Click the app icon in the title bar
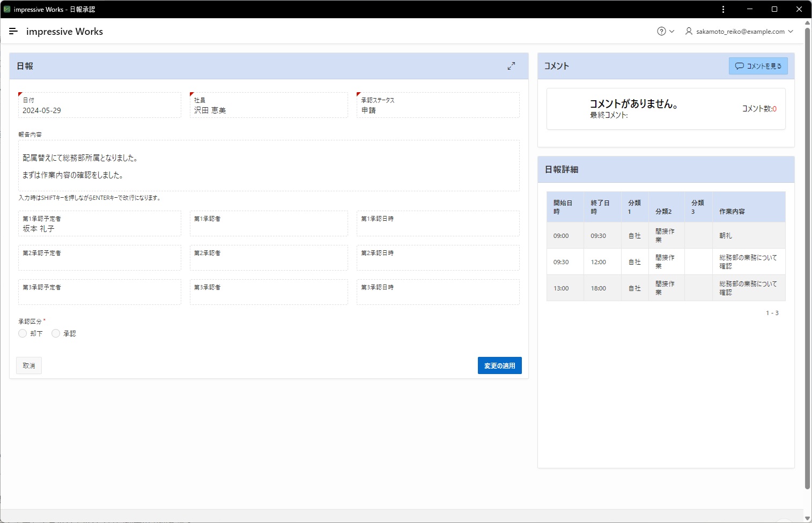Viewport: 812px width, 523px height. tap(7, 9)
